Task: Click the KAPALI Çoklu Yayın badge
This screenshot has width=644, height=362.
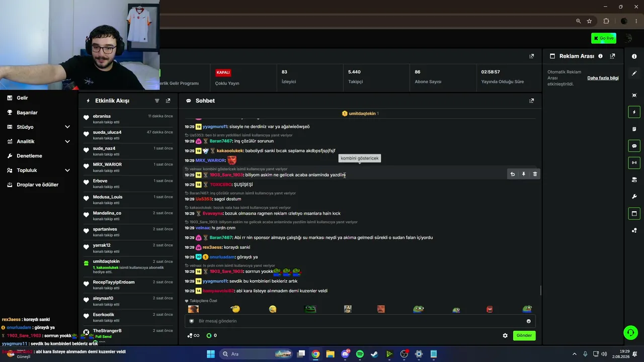Action: (x=223, y=72)
